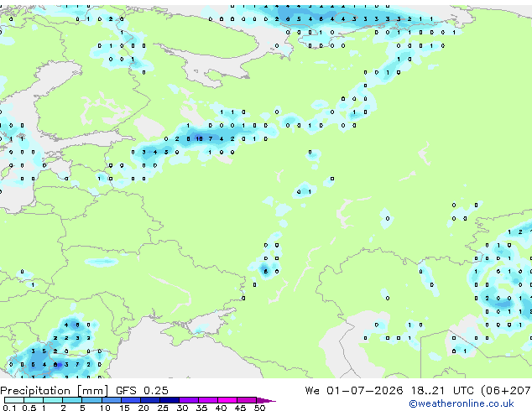Click the 1–2 mm legend swatch
This screenshot has height=411, width=532.
click(x=53, y=400)
